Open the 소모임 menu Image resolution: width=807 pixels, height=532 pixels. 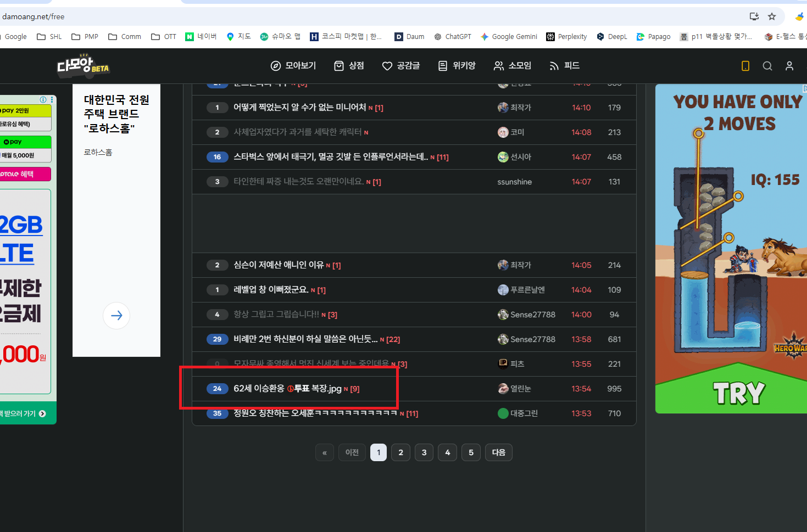[x=513, y=66]
